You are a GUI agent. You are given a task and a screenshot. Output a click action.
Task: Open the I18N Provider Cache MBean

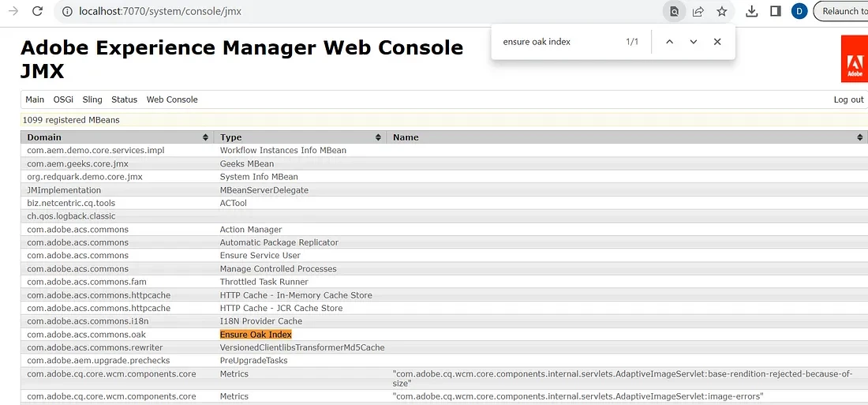(x=260, y=321)
